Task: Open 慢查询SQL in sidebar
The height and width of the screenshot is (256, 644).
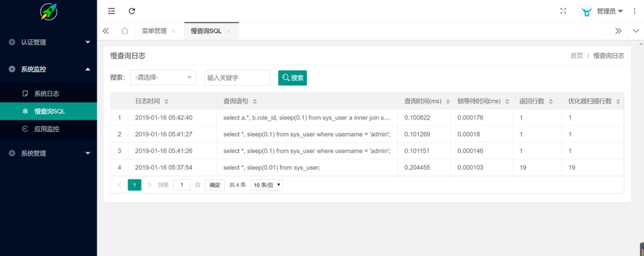Action: (48, 111)
